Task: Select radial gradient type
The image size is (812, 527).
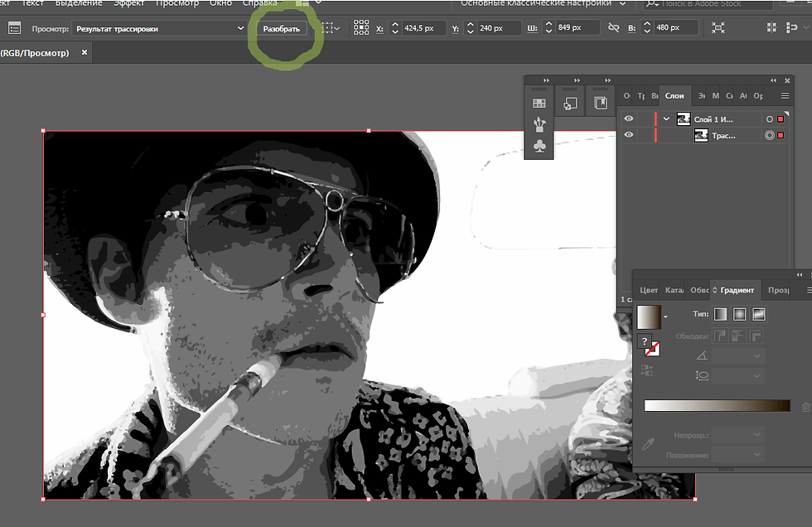Action: 739,314
